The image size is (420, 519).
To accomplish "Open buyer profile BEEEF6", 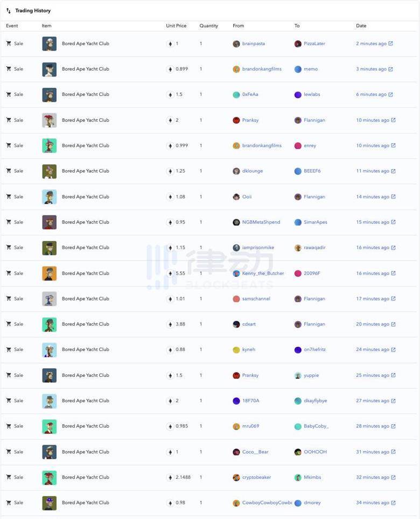I will tap(312, 171).
